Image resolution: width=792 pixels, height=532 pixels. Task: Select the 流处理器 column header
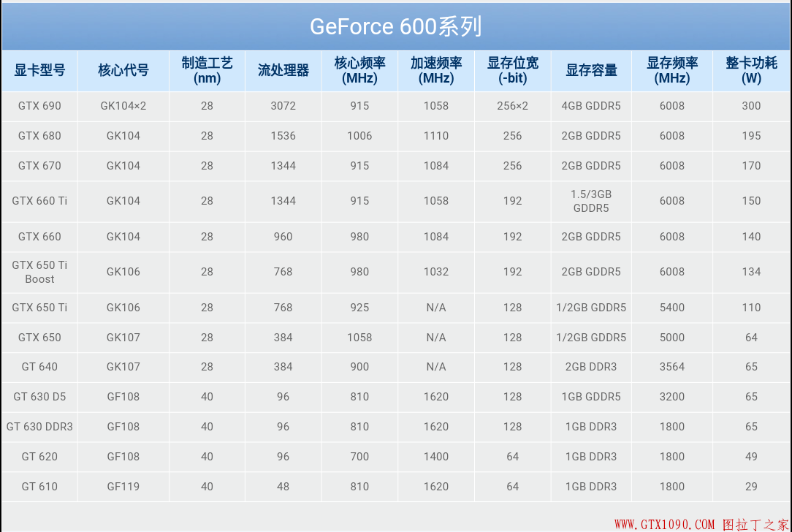(x=283, y=70)
